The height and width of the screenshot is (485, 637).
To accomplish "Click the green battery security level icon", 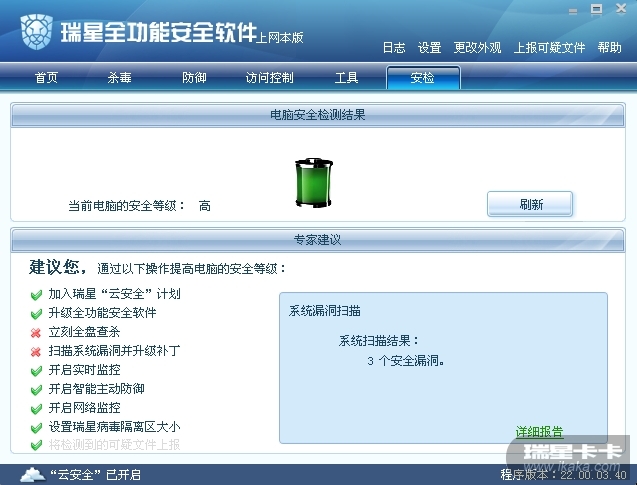I will pyautogui.click(x=314, y=183).
